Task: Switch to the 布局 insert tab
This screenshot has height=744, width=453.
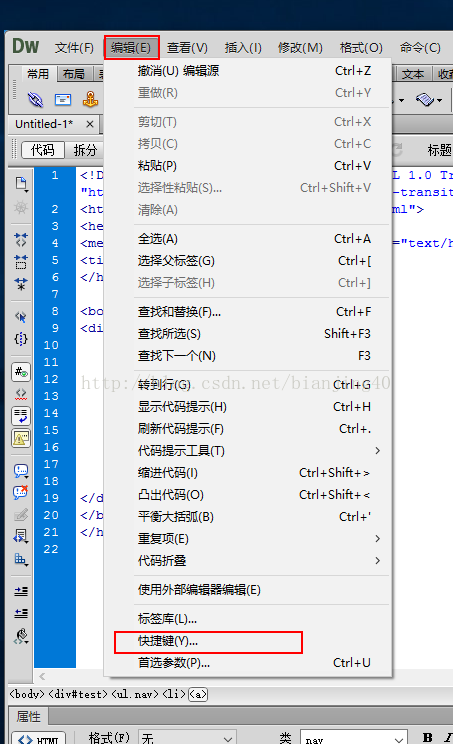Action: [74, 74]
